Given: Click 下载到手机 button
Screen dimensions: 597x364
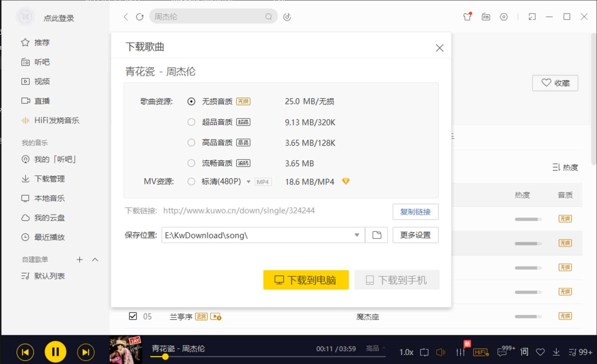Looking at the screenshot, I should pyautogui.click(x=397, y=280).
